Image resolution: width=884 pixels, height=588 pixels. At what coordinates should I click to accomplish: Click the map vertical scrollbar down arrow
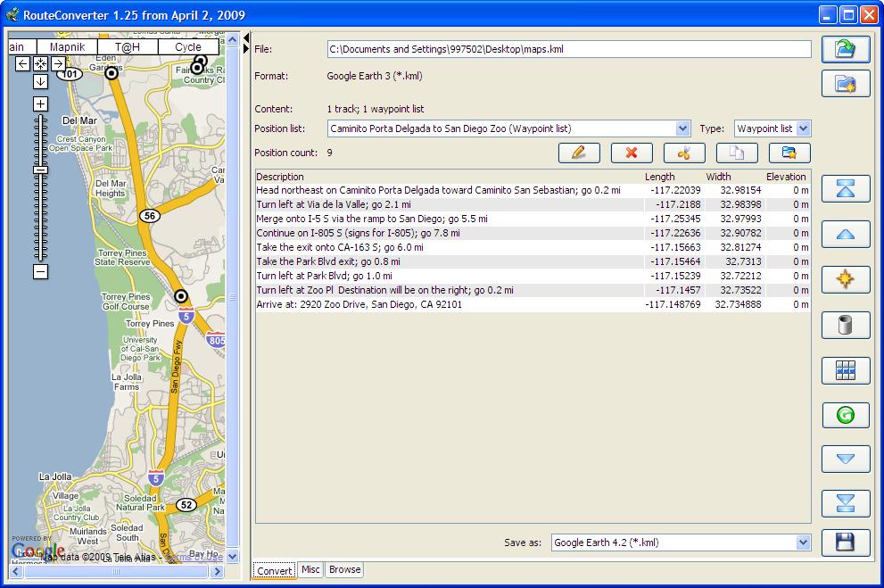pyautogui.click(x=232, y=557)
